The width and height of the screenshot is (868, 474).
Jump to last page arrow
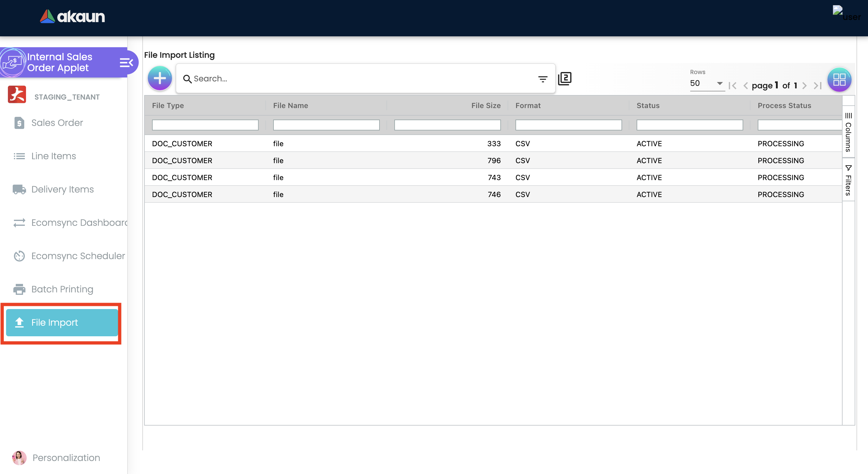818,86
